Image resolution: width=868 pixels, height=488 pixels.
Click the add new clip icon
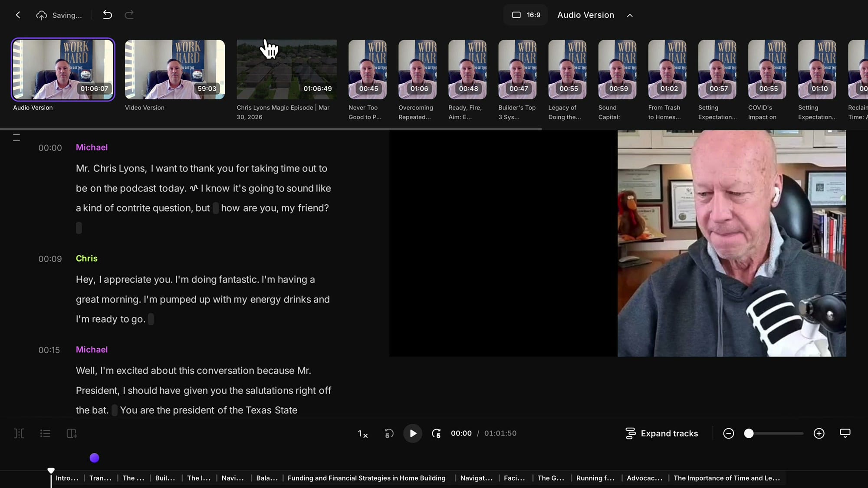[71, 433]
